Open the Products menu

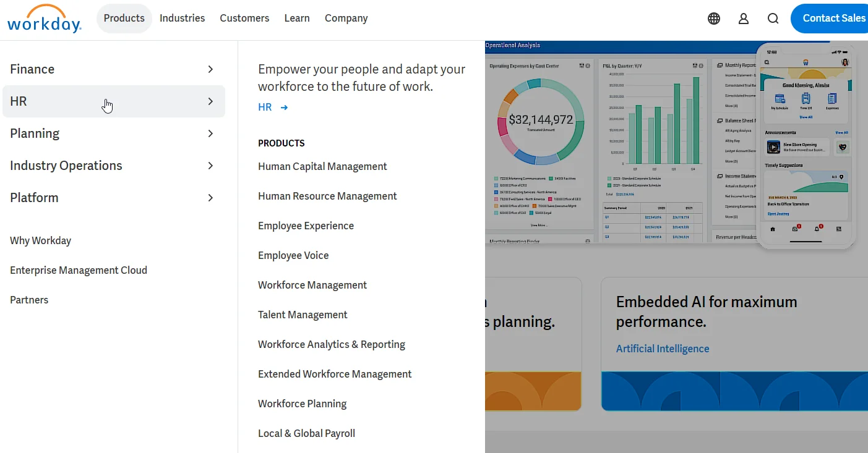(124, 19)
